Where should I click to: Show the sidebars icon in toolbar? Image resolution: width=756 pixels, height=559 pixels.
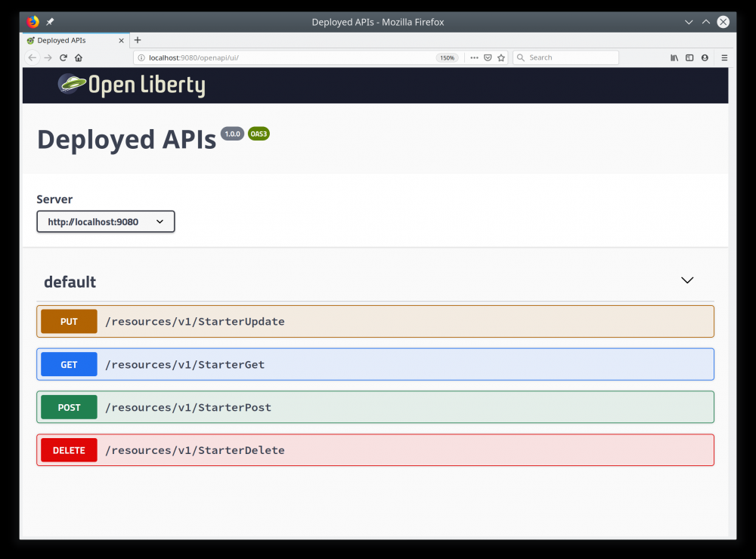coord(689,57)
